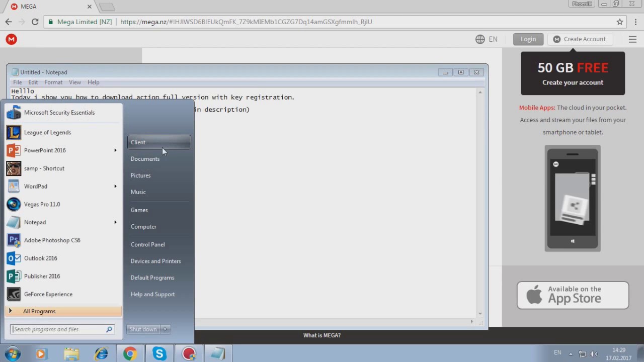
Task: Switch to Notepad taskbar button
Action: [218, 354]
